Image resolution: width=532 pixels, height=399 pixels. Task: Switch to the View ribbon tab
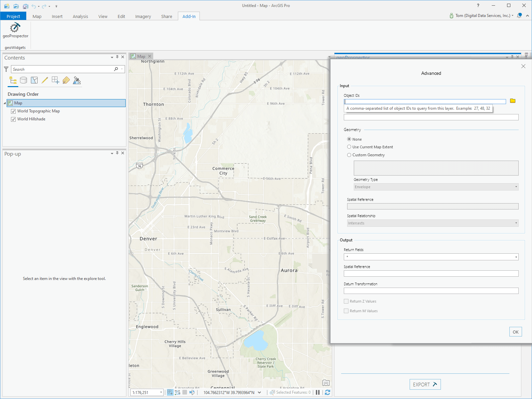point(103,16)
